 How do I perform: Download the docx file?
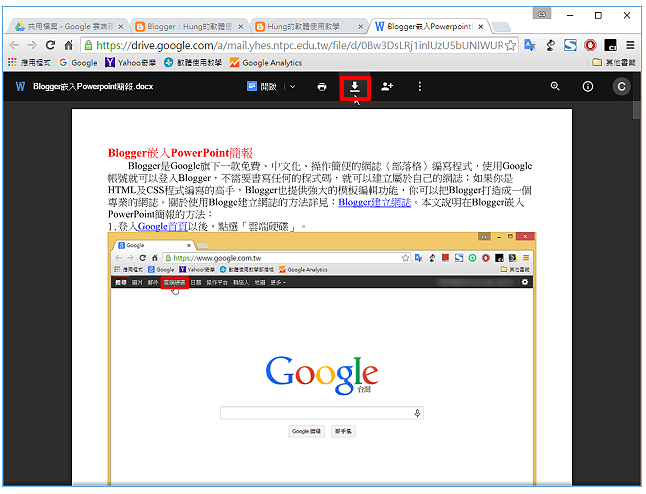click(355, 87)
